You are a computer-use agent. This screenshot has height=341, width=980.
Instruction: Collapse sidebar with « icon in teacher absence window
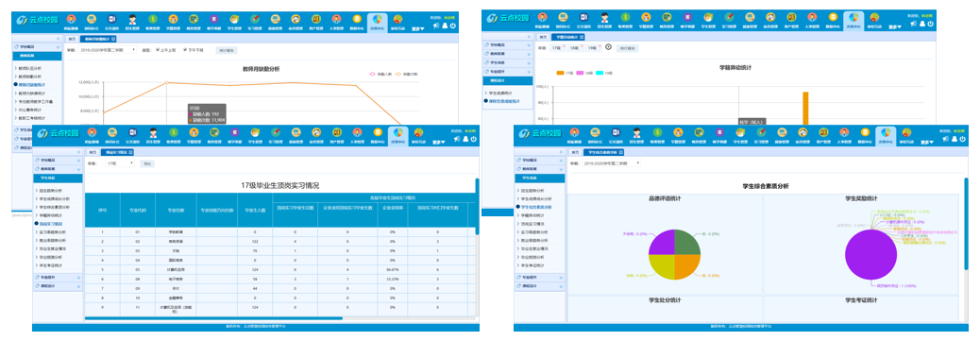point(59,39)
